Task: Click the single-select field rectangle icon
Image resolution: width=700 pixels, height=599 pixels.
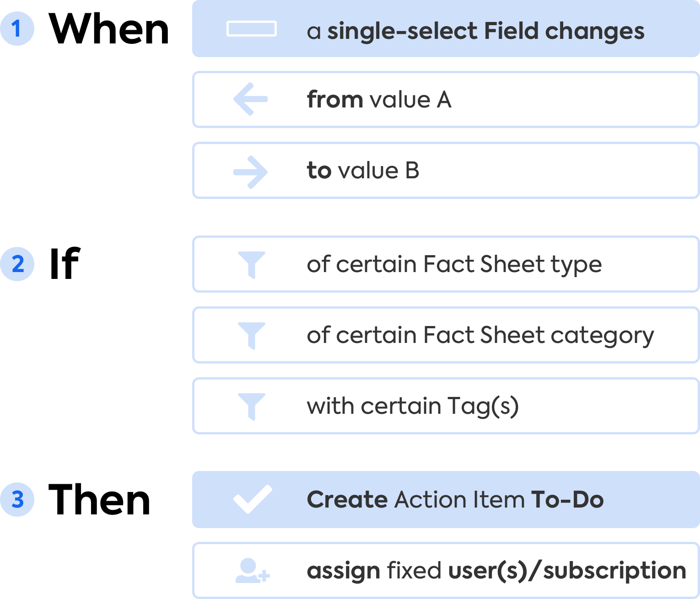Action: pyautogui.click(x=251, y=29)
